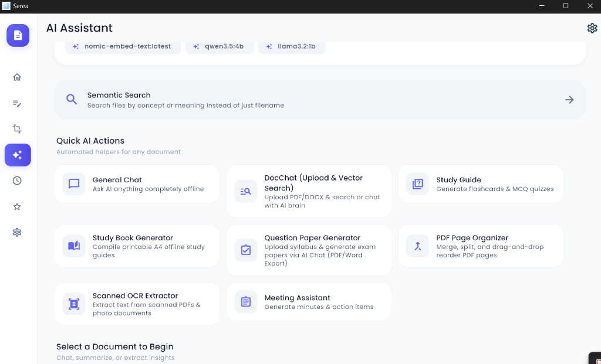Close the Serea window
The width and height of the screenshot is (601, 364).
pyautogui.click(x=590, y=6)
